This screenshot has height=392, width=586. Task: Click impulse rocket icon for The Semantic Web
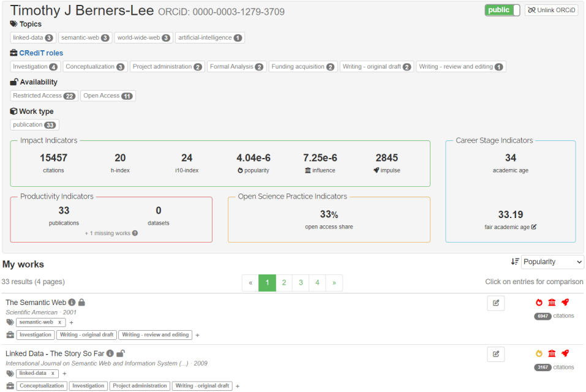coord(565,303)
